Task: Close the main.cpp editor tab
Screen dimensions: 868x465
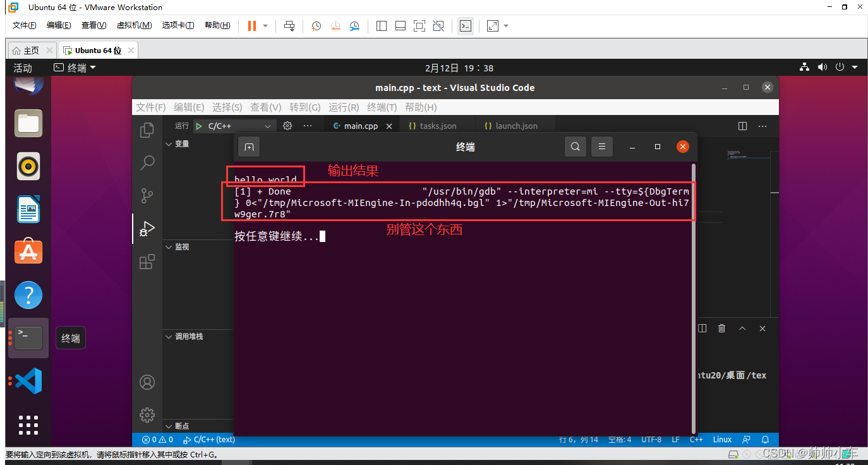Action: click(389, 126)
